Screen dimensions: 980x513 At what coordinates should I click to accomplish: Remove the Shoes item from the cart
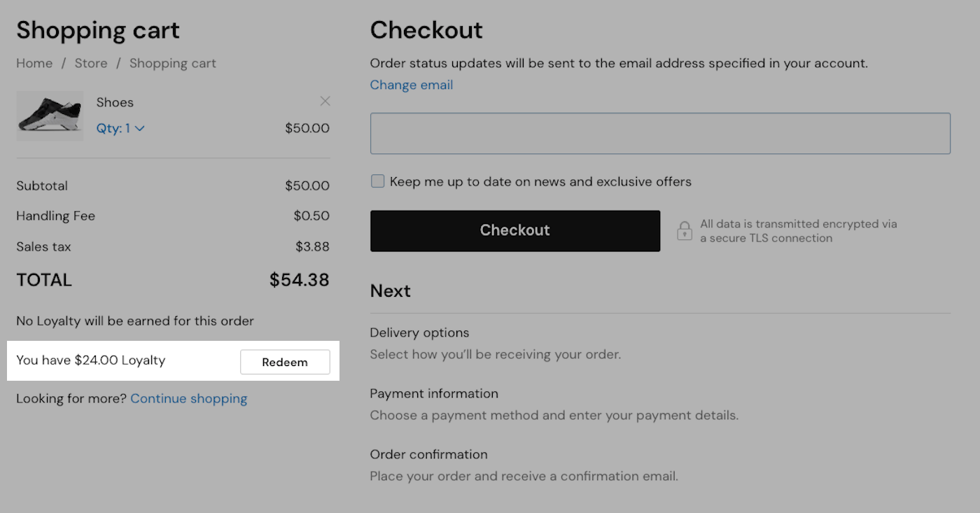coord(325,101)
